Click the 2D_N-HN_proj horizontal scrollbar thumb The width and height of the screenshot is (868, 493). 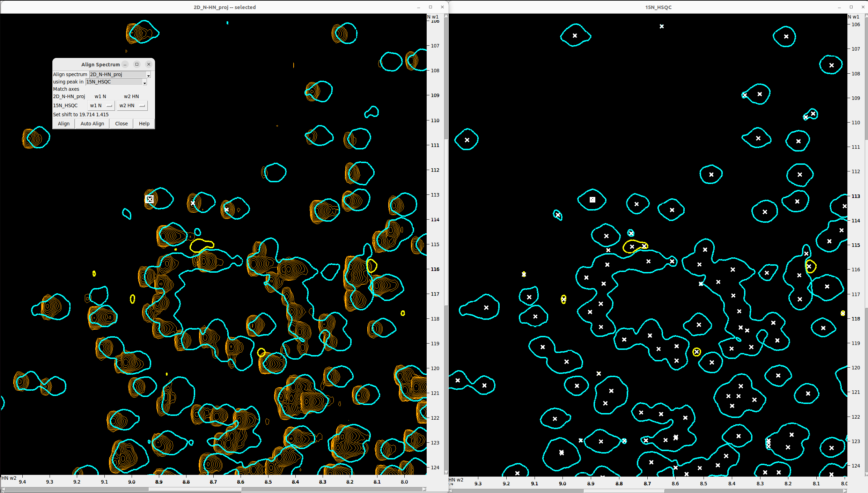tap(195, 489)
